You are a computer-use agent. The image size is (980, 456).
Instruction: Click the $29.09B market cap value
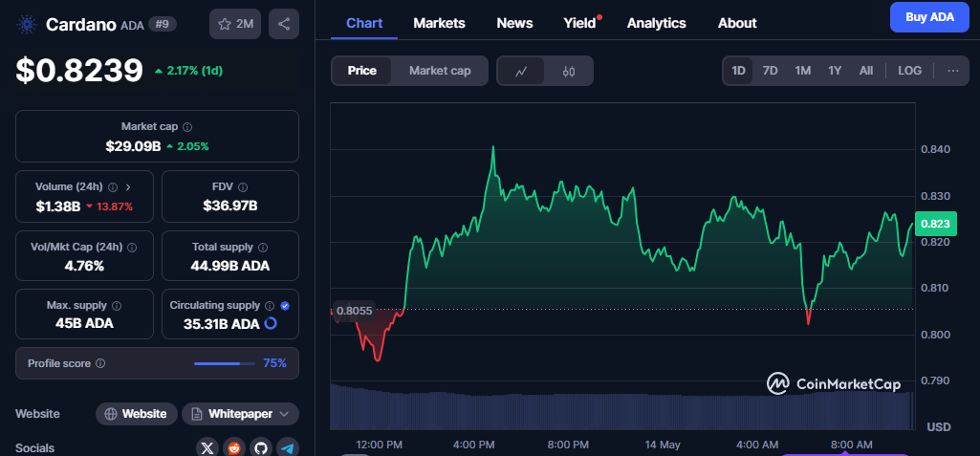133,146
